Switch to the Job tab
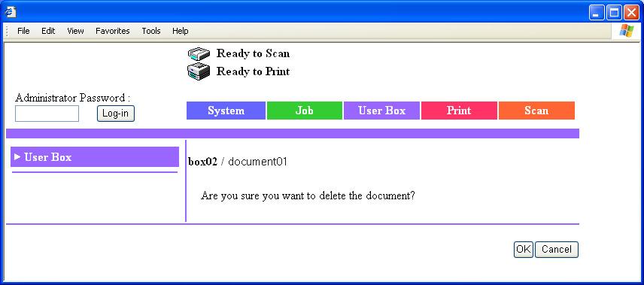Viewport: 644px width, 285px height. coord(305,111)
